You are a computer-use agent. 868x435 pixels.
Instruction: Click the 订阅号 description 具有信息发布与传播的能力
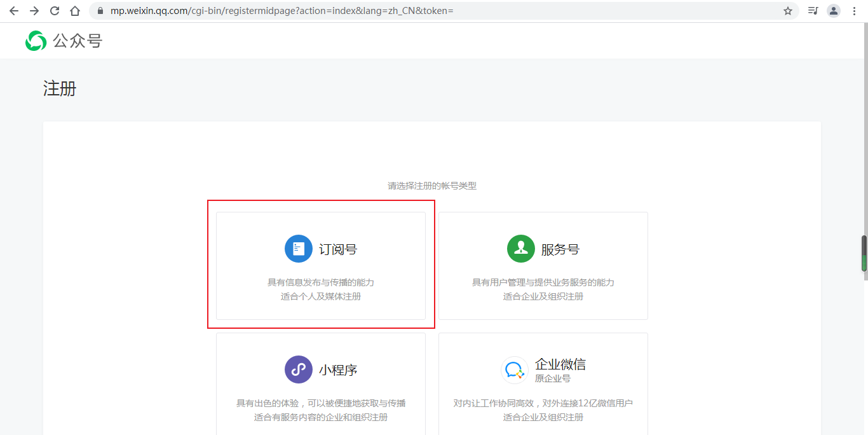[321, 282]
